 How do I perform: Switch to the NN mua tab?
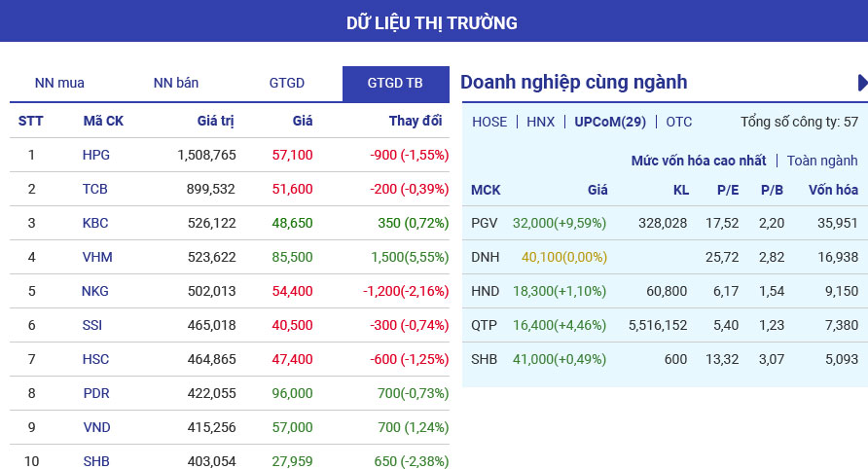click(x=59, y=83)
